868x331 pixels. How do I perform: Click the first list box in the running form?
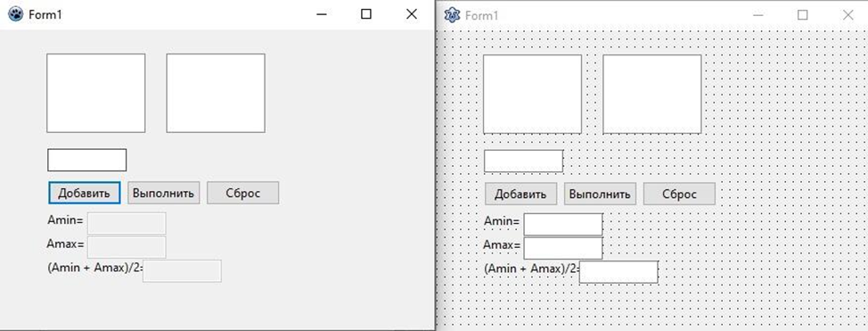click(95, 93)
